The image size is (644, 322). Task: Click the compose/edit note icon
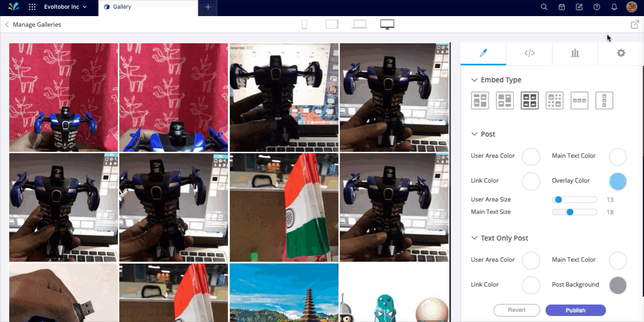click(579, 7)
